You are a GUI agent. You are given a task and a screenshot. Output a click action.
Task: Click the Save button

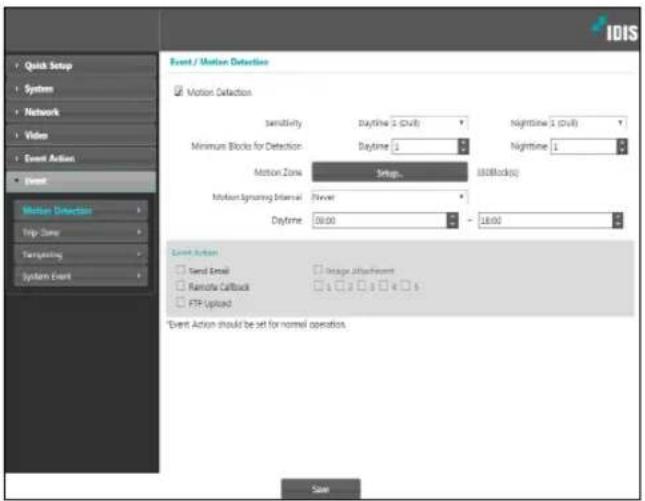coord(321,489)
